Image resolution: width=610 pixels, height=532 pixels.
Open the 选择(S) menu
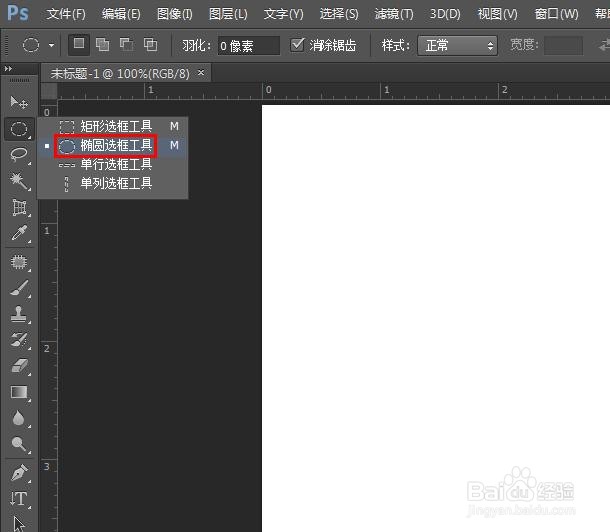coord(339,14)
